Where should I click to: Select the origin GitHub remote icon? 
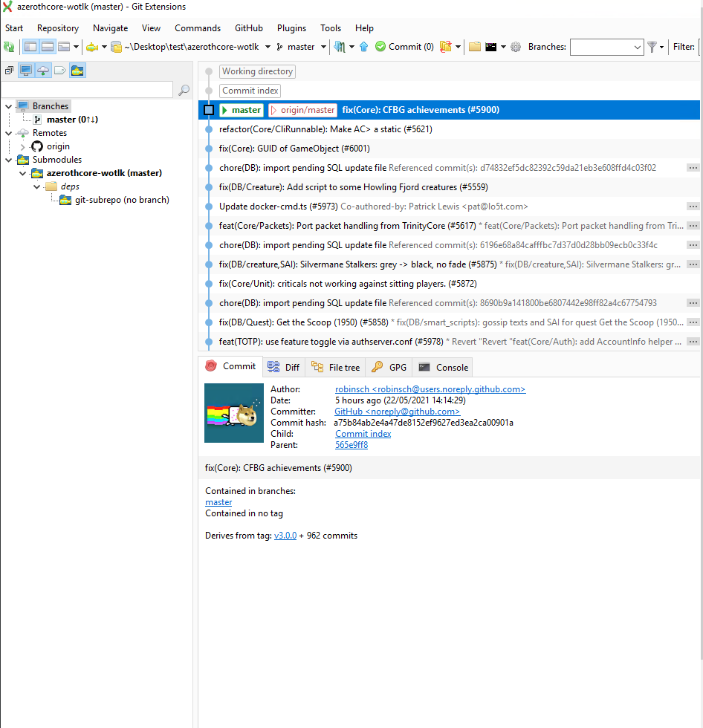(x=36, y=146)
